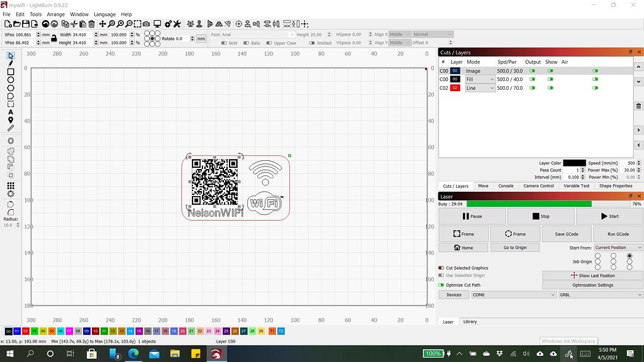Open the Font dropdown showing Arial
This screenshot has height=362, width=644.
click(x=258, y=35)
